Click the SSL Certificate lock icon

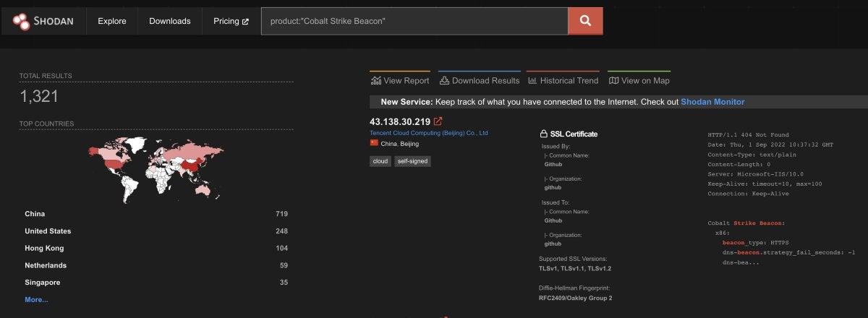pyautogui.click(x=543, y=134)
